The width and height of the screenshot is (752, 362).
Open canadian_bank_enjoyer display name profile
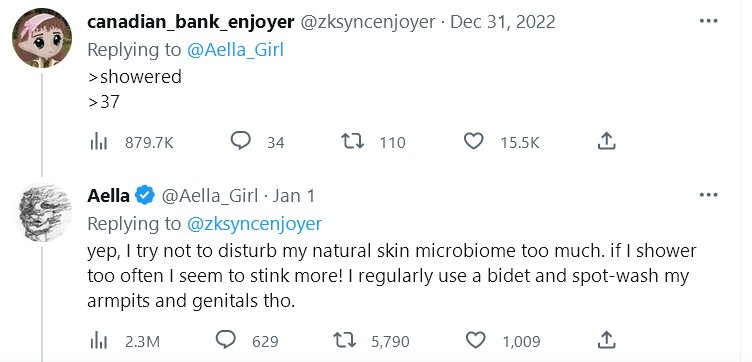[x=190, y=22]
